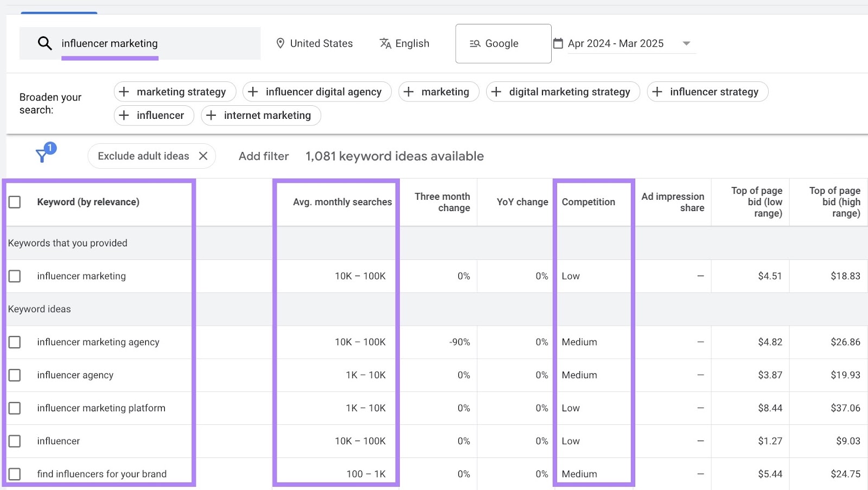Screen dimensions: 868x490
Task: Click the Add filter link
Action: (x=263, y=156)
